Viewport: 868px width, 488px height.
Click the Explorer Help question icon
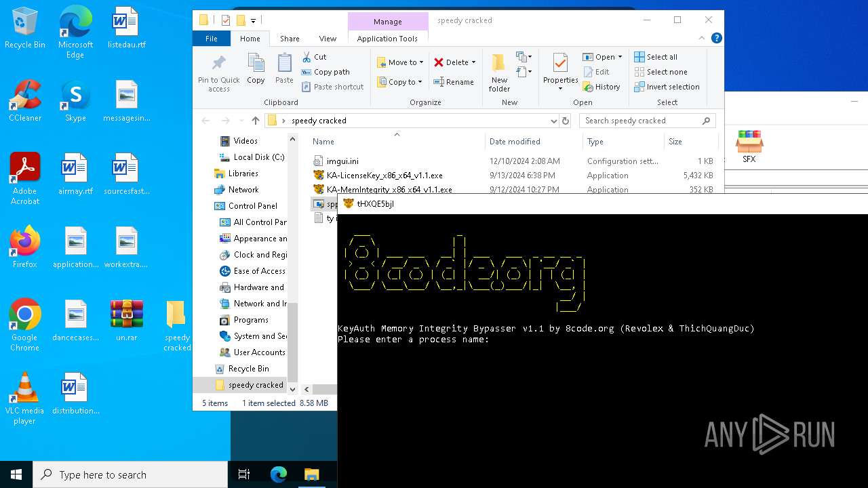coord(717,39)
